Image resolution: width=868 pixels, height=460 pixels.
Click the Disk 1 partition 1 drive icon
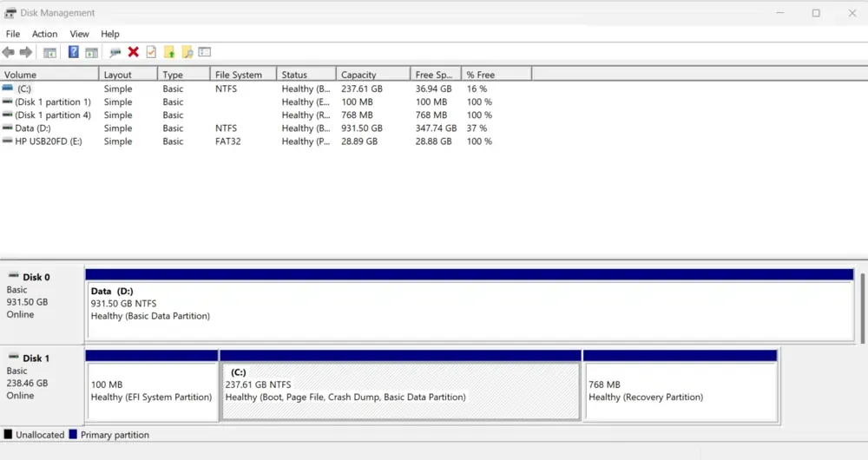pyautogui.click(x=7, y=102)
